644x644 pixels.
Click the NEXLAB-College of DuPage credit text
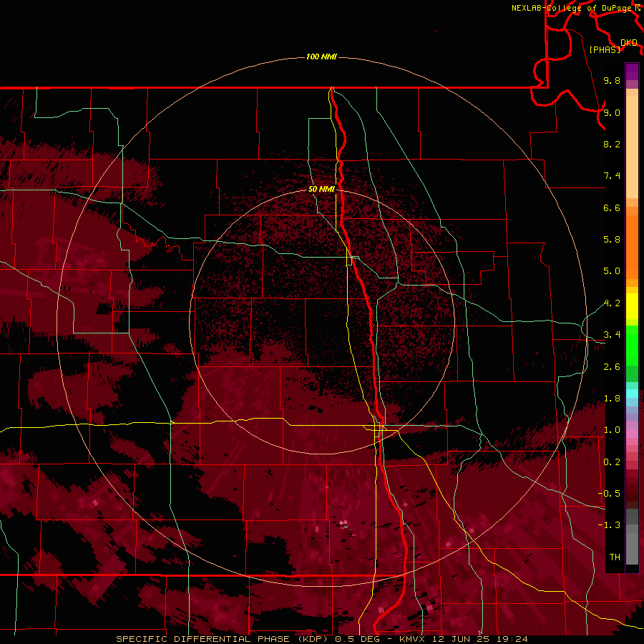point(571,8)
